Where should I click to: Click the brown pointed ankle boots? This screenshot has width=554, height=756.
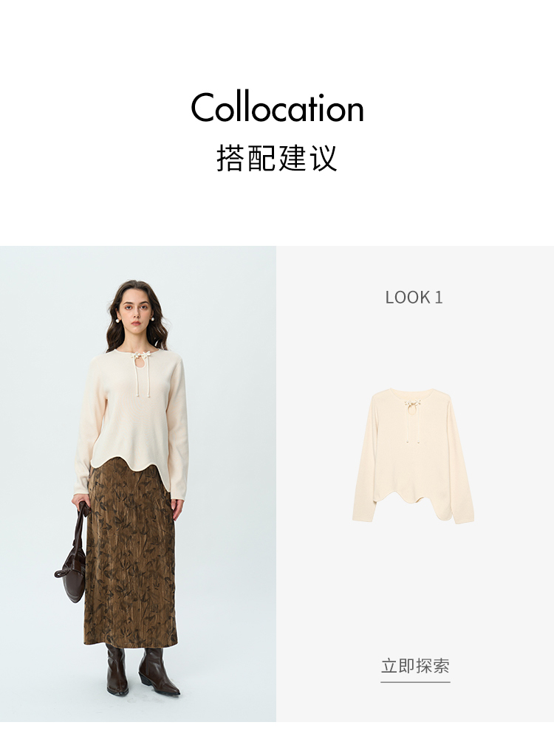pos(142,669)
